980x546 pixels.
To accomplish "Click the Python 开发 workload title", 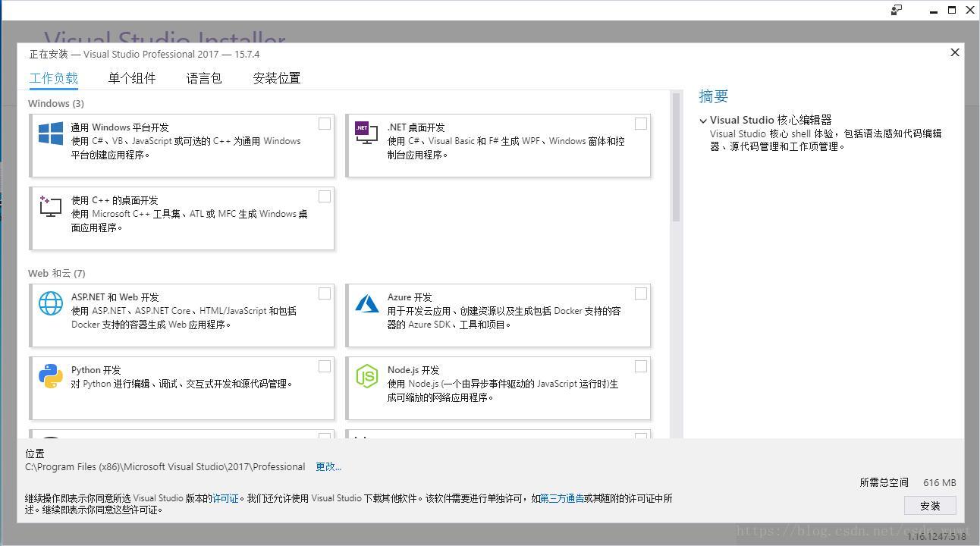I will [96, 370].
